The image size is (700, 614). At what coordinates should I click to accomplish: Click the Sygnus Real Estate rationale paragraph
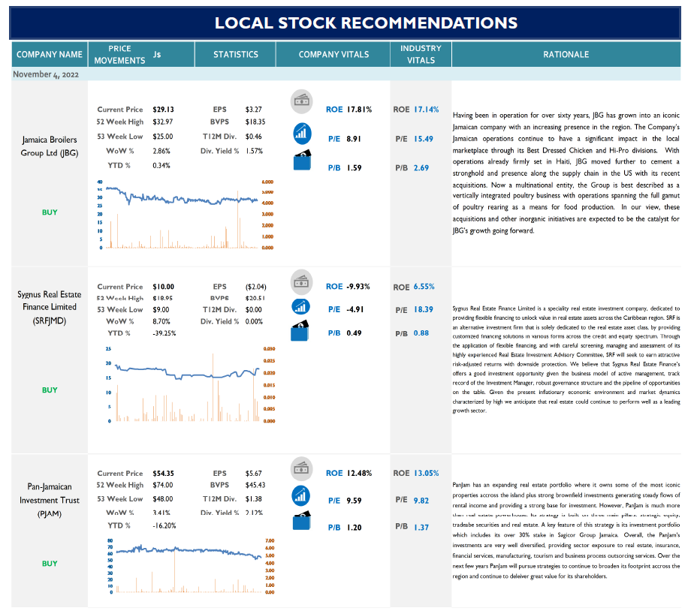click(x=566, y=360)
